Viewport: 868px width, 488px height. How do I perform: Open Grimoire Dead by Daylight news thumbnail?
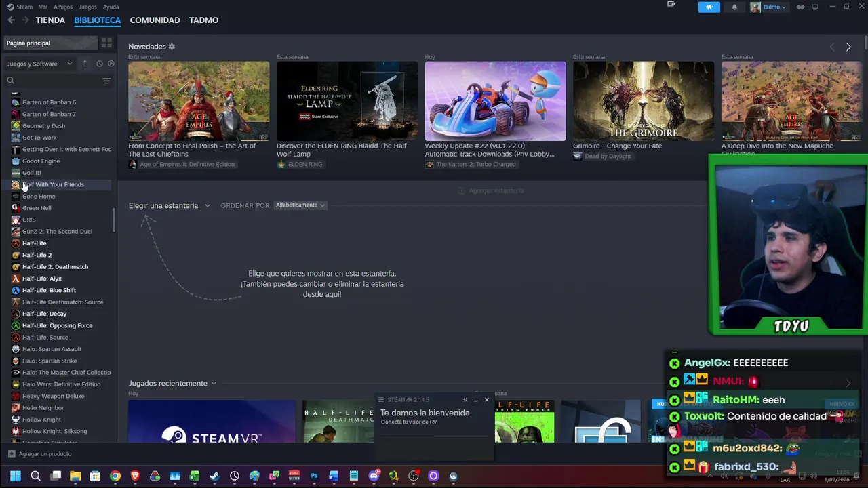644,101
